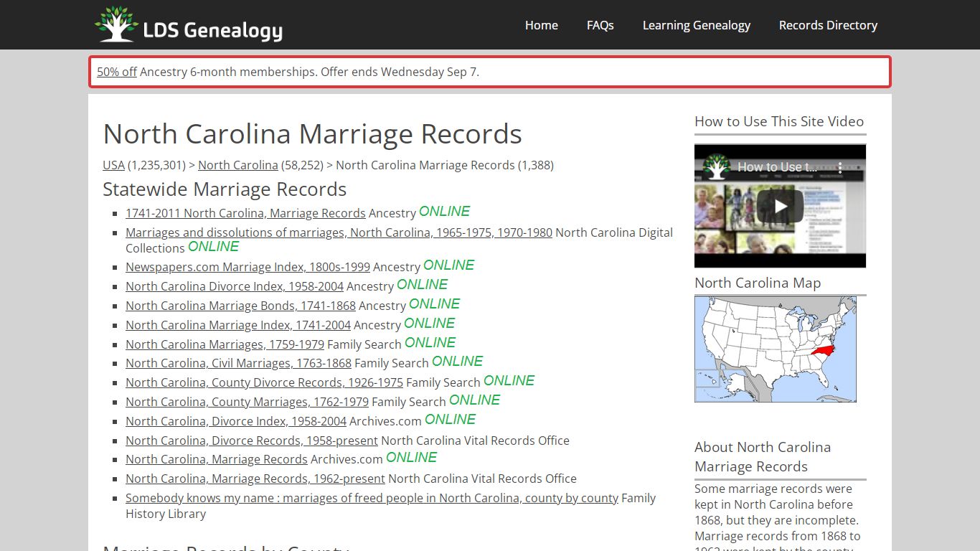Open the FAQs menu item
980x551 pixels.
600,25
